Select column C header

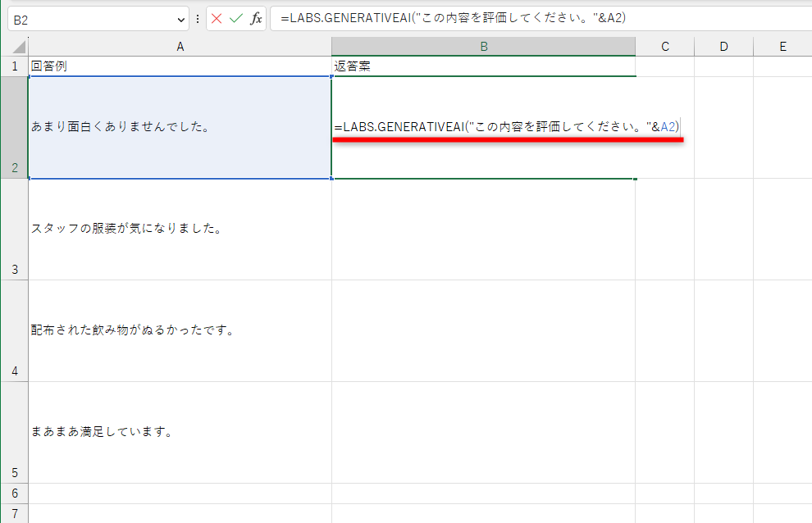(664, 47)
